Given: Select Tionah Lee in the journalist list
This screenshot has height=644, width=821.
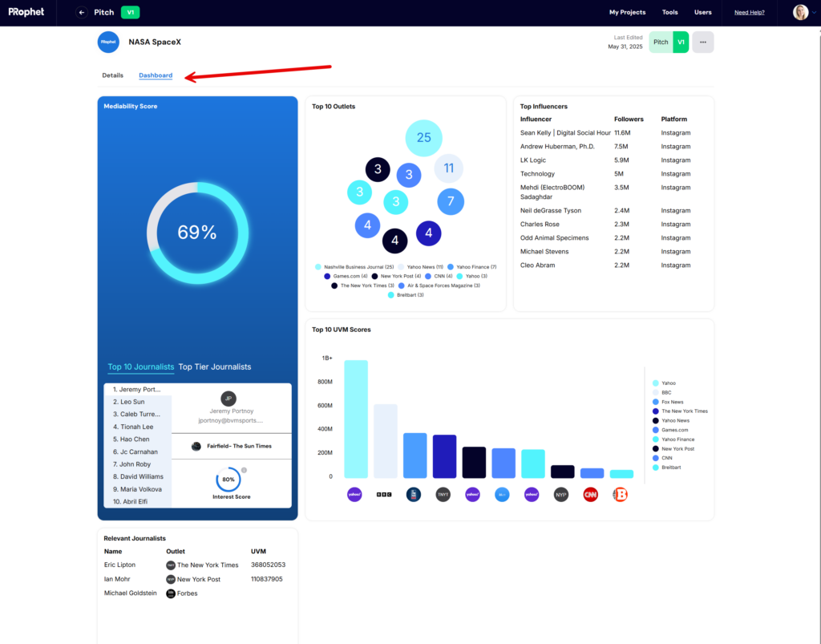Looking at the screenshot, I should (138, 427).
